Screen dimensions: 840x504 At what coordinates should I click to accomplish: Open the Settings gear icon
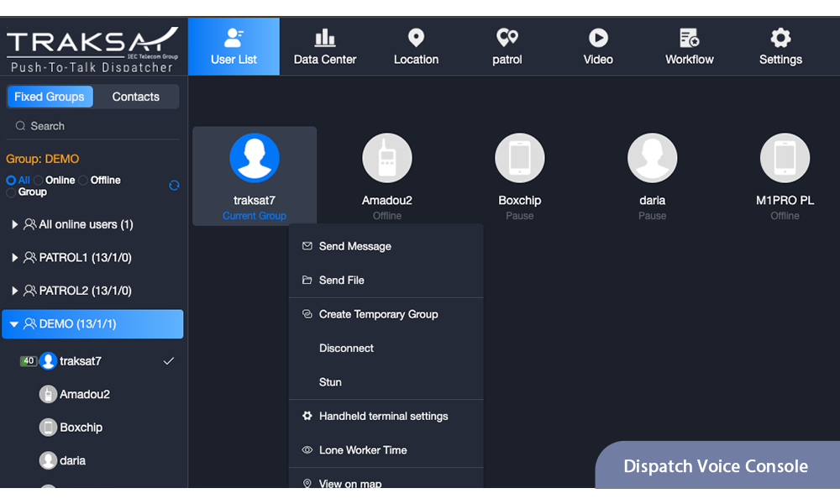(x=780, y=39)
